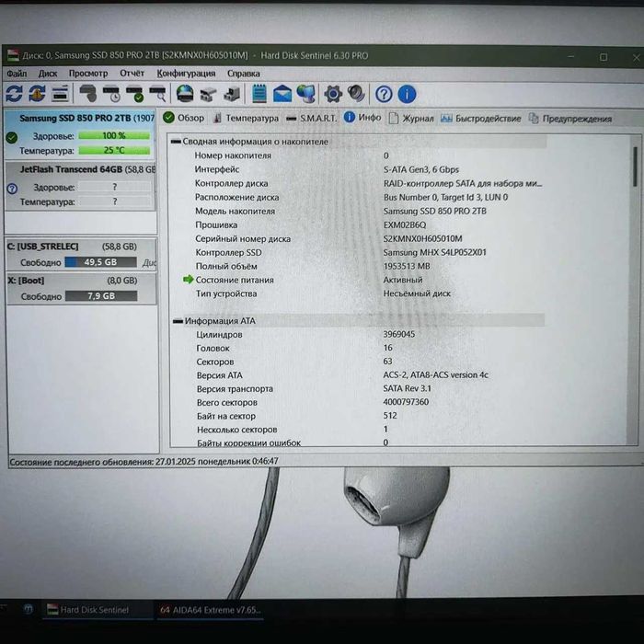
Task: Click the refresh disk information toolbar icon
Action: (15, 94)
